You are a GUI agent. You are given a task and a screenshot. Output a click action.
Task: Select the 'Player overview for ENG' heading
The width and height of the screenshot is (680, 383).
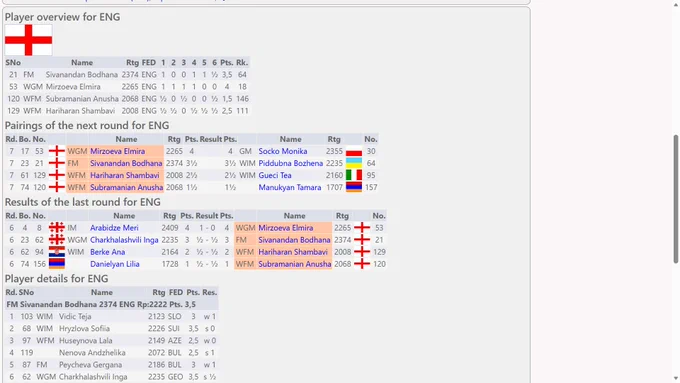(62, 17)
